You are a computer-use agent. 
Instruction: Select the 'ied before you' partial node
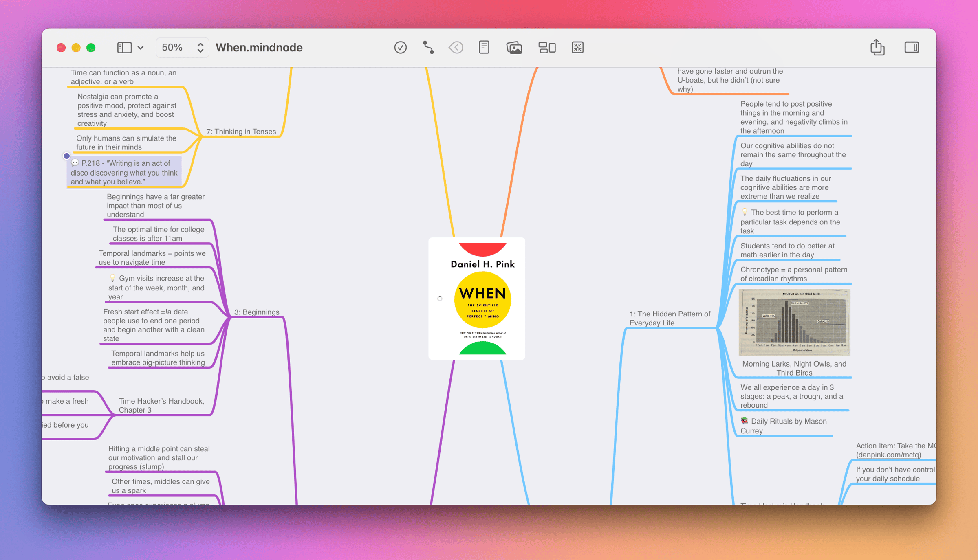click(x=65, y=425)
